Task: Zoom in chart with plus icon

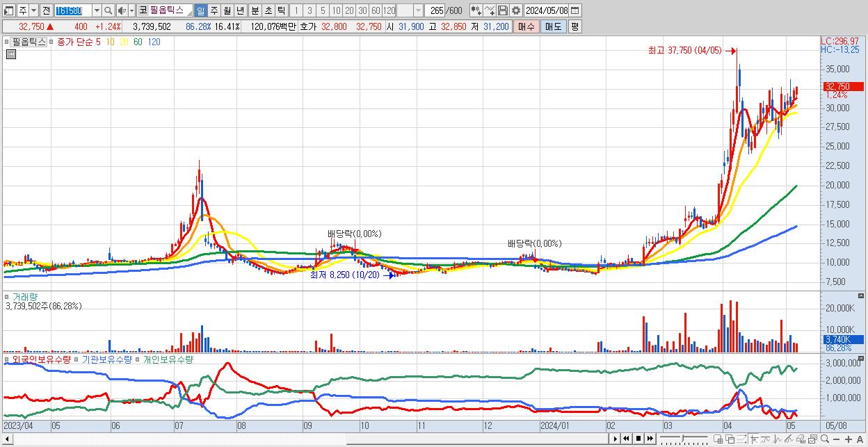Action: point(849,439)
